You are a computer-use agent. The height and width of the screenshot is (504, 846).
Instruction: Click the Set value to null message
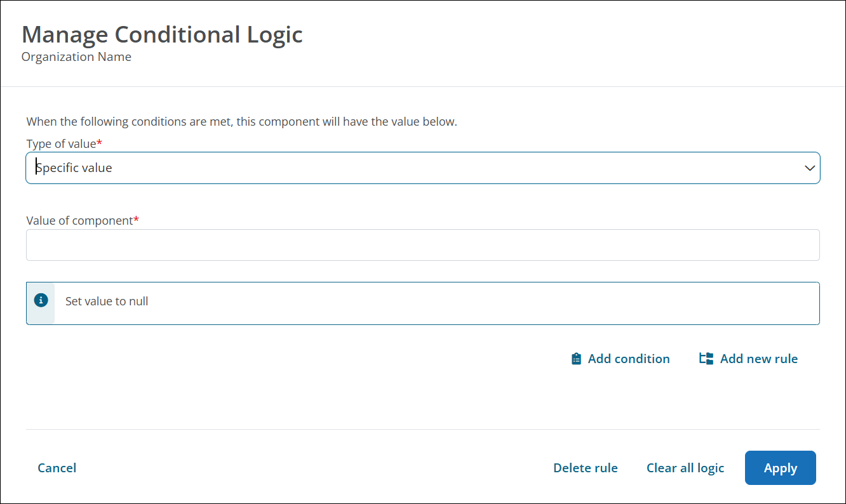[107, 302]
